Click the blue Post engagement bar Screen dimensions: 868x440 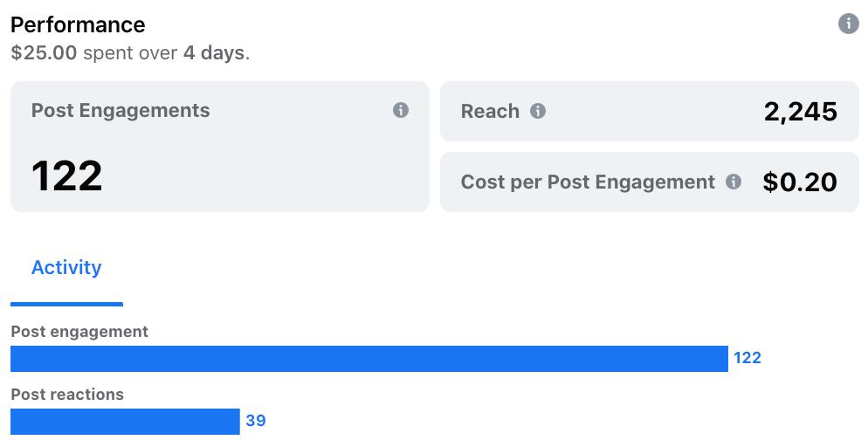369,358
